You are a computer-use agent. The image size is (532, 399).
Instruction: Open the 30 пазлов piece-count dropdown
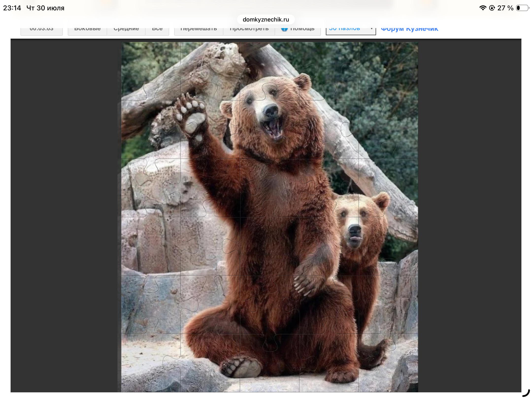tap(351, 30)
